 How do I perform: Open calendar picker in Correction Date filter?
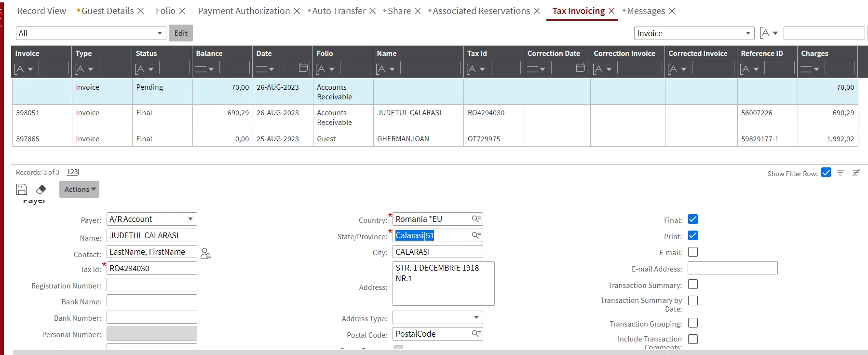click(581, 68)
